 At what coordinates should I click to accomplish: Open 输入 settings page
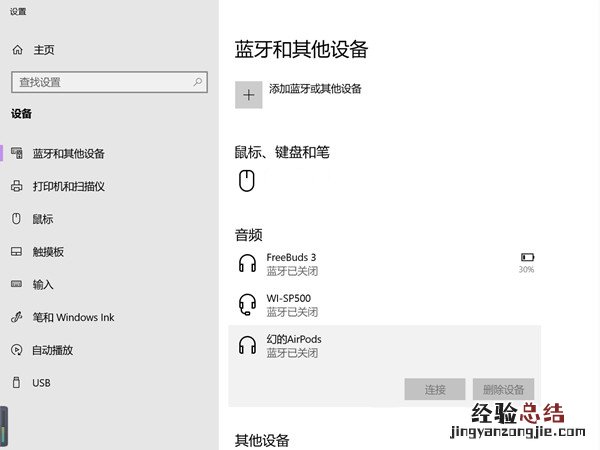point(43,284)
